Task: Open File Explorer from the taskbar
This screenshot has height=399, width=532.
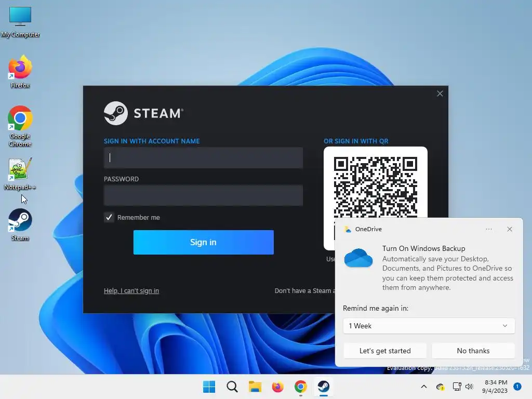Action: pos(255,387)
